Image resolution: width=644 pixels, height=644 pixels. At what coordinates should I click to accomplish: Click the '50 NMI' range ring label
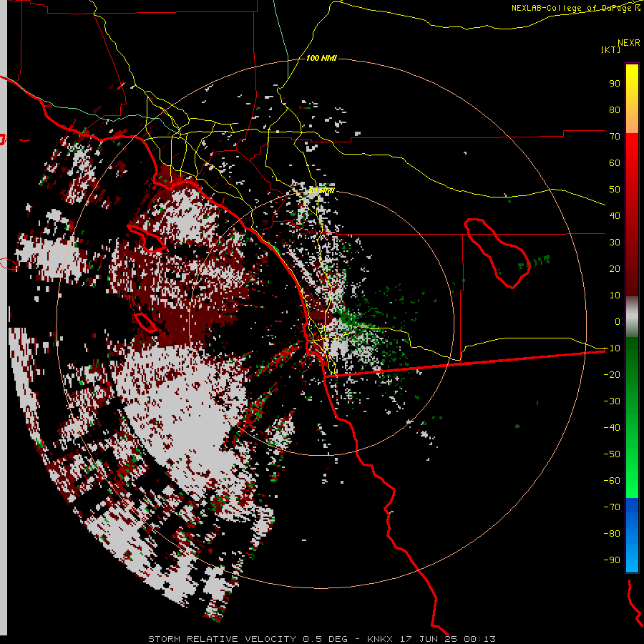(x=321, y=190)
